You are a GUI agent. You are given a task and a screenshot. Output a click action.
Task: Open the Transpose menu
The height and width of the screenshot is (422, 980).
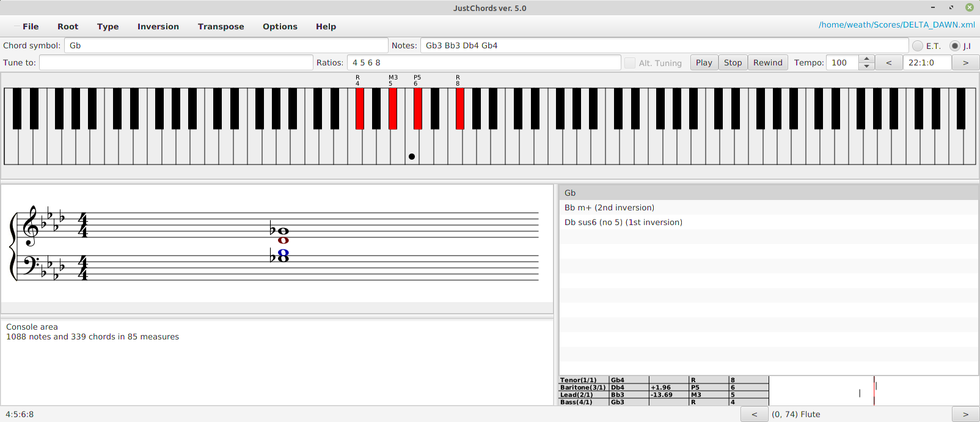(221, 26)
